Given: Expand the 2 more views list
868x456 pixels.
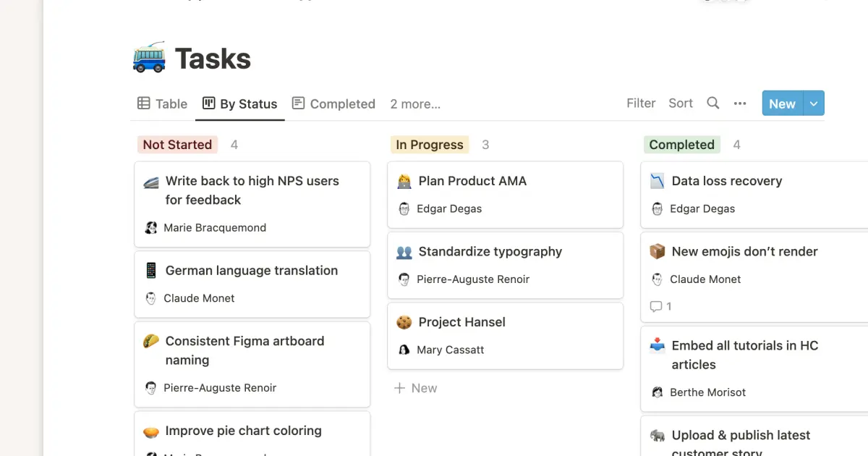Looking at the screenshot, I should [x=415, y=104].
